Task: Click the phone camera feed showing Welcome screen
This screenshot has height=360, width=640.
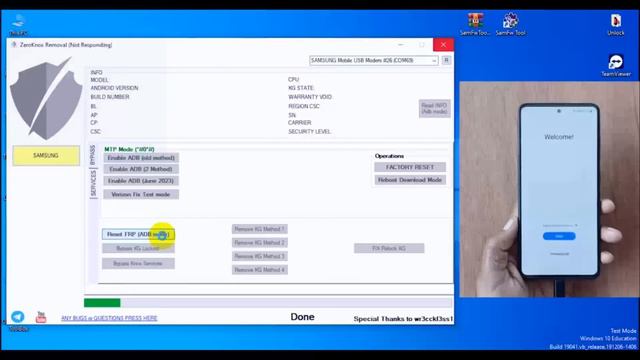Action: [x=549, y=189]
